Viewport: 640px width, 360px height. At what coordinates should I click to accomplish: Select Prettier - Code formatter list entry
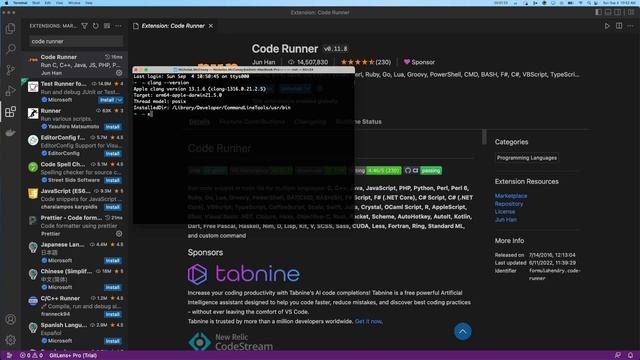75,226
